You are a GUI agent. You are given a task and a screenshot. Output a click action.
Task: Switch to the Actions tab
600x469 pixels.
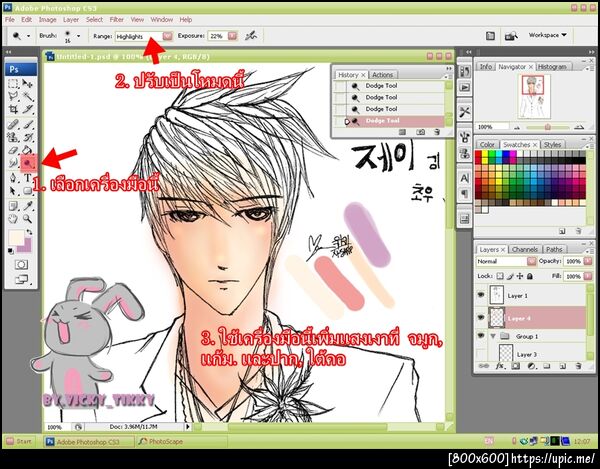[x=382, y=75]
